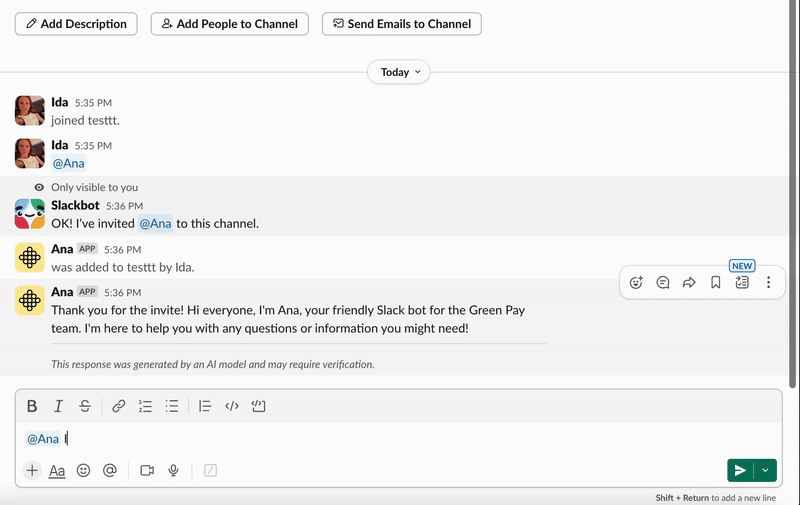Start an ordered numbered list
The image size is (800, 505).
pyautogui.click(x=145, y=406)
